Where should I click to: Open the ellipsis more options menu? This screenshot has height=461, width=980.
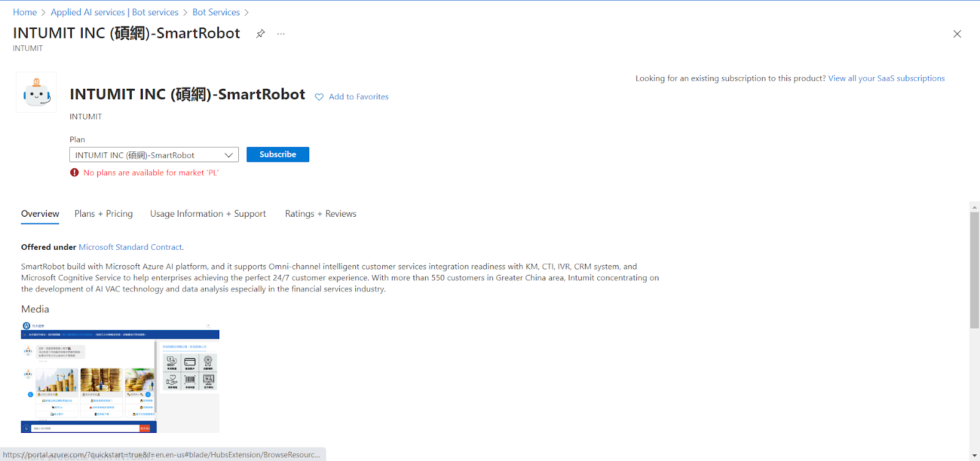point(281,34)
